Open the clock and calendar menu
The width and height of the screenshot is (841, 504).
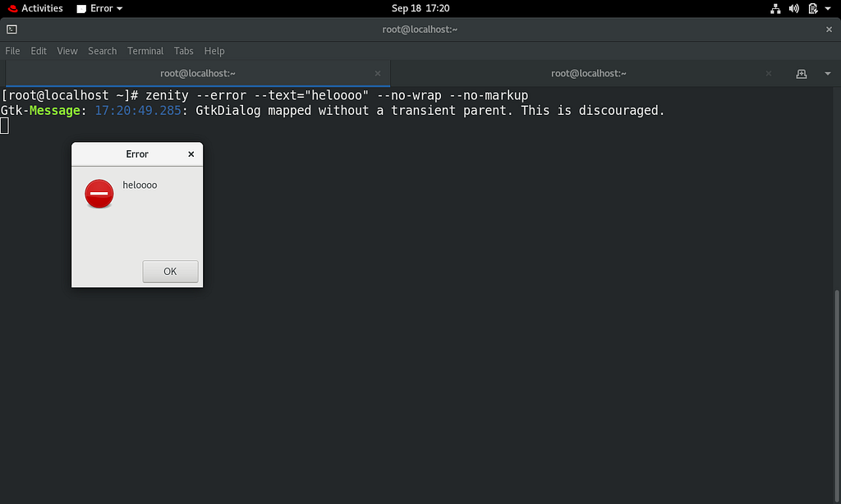coord(420,8)
